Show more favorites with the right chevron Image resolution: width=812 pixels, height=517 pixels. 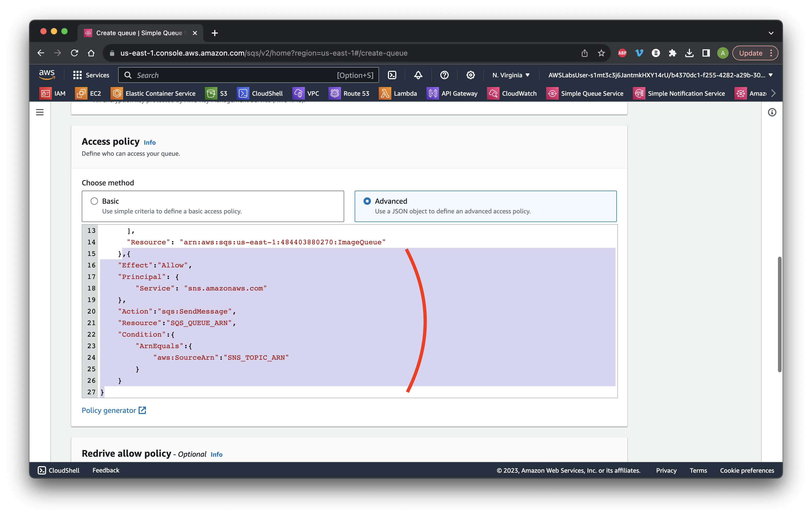coord(773,93)
